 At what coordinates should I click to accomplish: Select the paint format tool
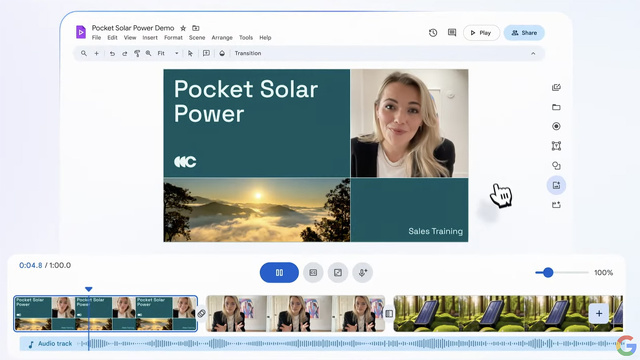tap(137, 53)
